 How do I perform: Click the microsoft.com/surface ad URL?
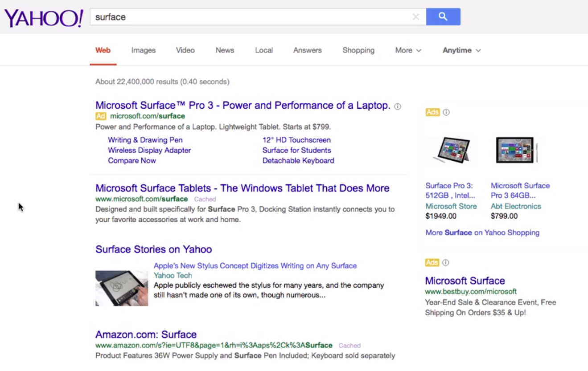click(148, 116)
